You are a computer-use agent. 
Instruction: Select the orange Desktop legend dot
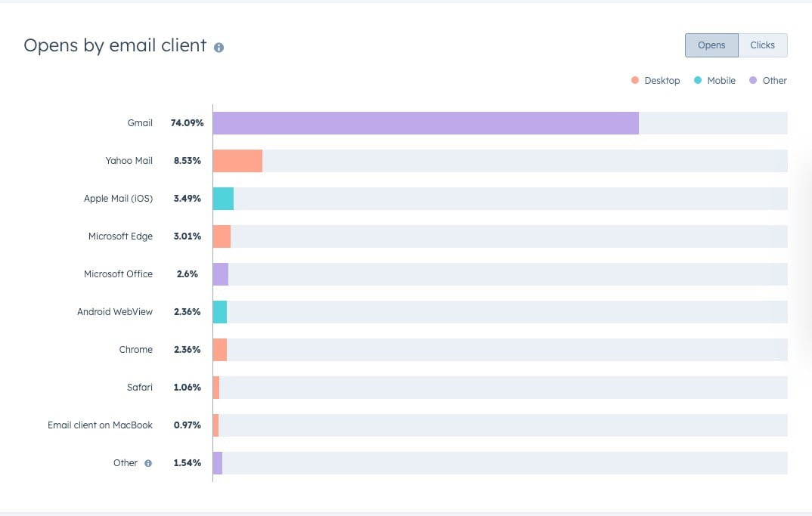(634, 80)
